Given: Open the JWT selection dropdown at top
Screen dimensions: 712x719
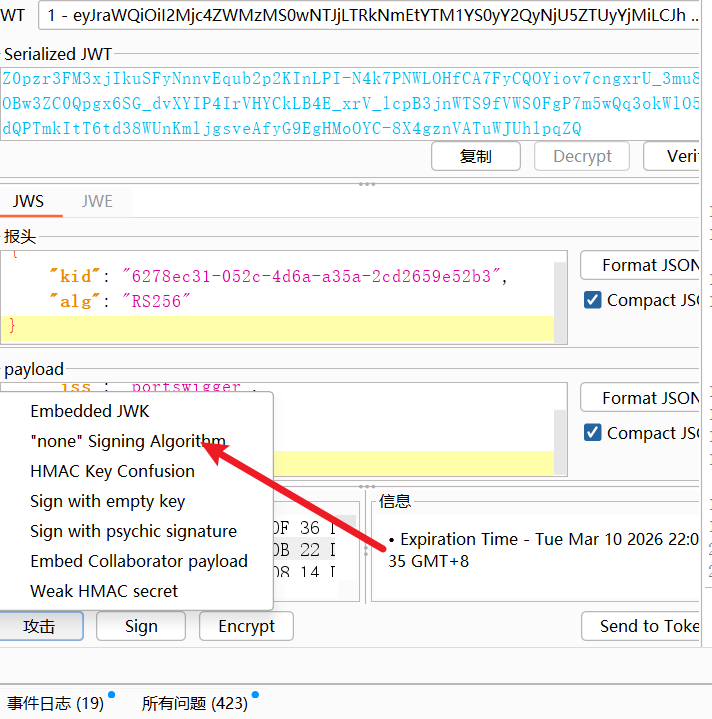Looking at the screenshot, I should click(370, 16).
